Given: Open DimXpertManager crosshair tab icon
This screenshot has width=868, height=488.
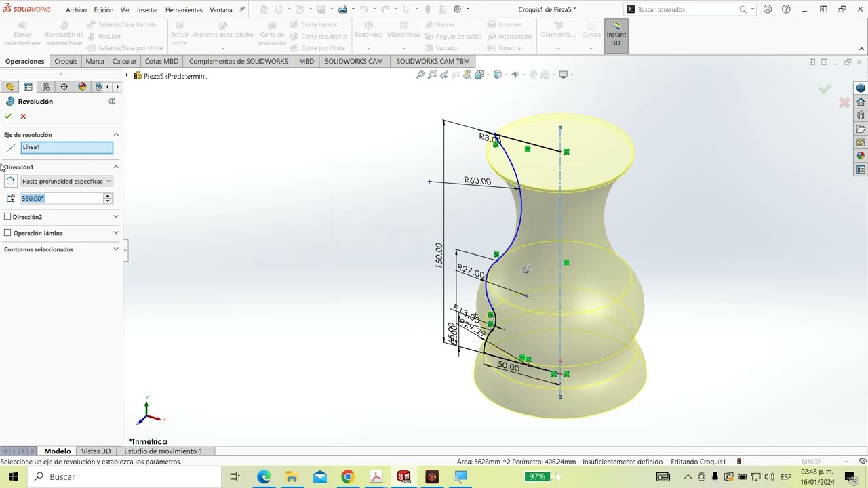Looking at the screenshot, I should 64,87.
